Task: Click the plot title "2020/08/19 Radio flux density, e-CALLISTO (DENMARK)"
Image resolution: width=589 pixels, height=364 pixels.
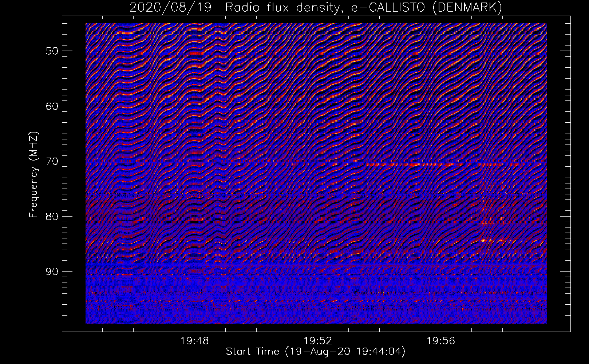Action: (x=316, y=7)
